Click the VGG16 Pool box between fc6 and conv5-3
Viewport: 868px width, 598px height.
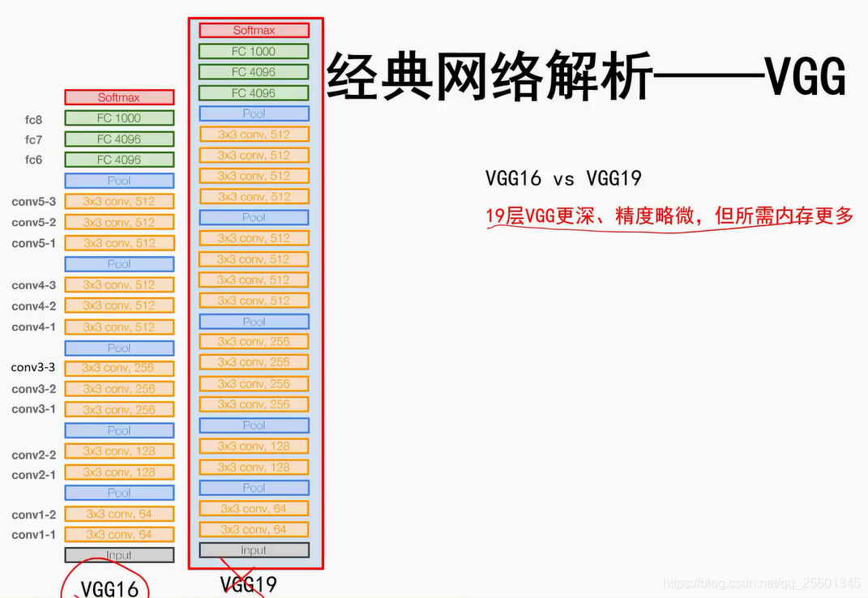pyautogui.click(x=119, y=181)
